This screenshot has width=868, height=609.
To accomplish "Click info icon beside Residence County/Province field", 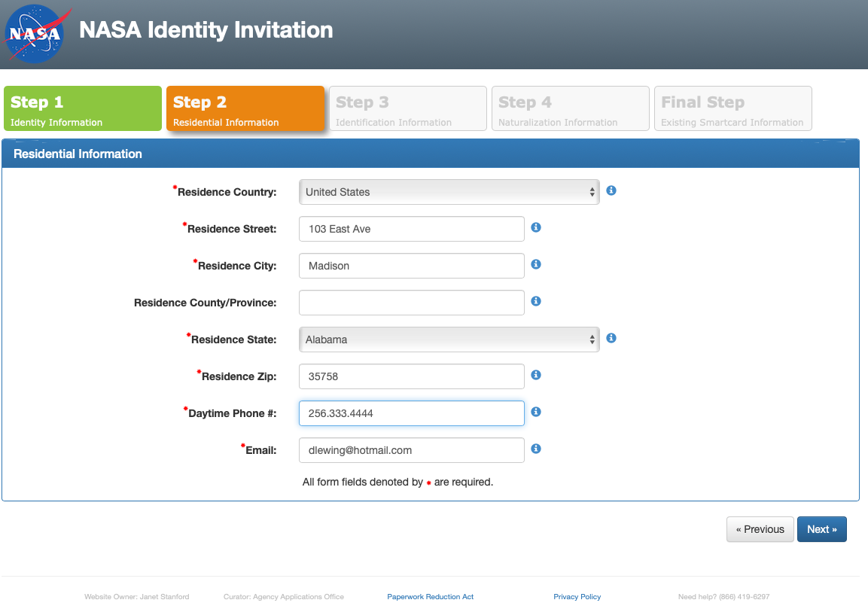I will coord(536,301).
